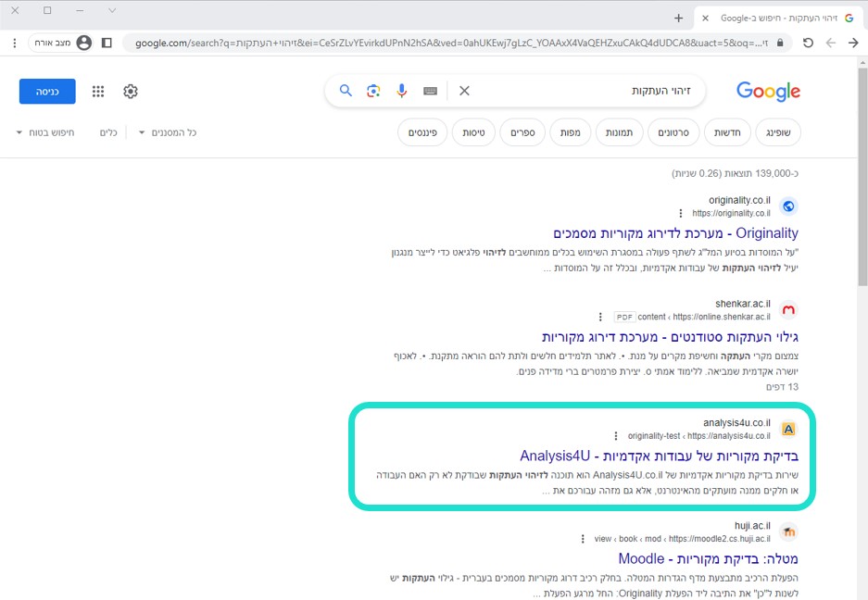Open more options for originality.co.il result

pos(680,213)
